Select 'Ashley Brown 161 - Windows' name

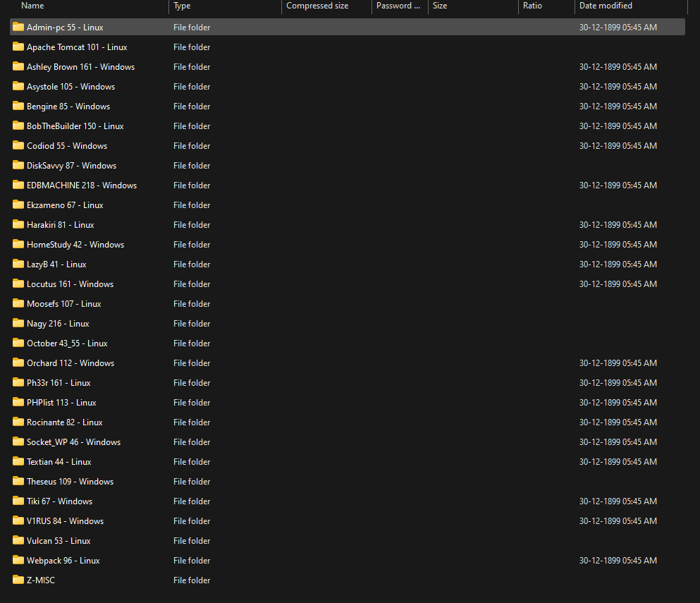coord(81,66)
